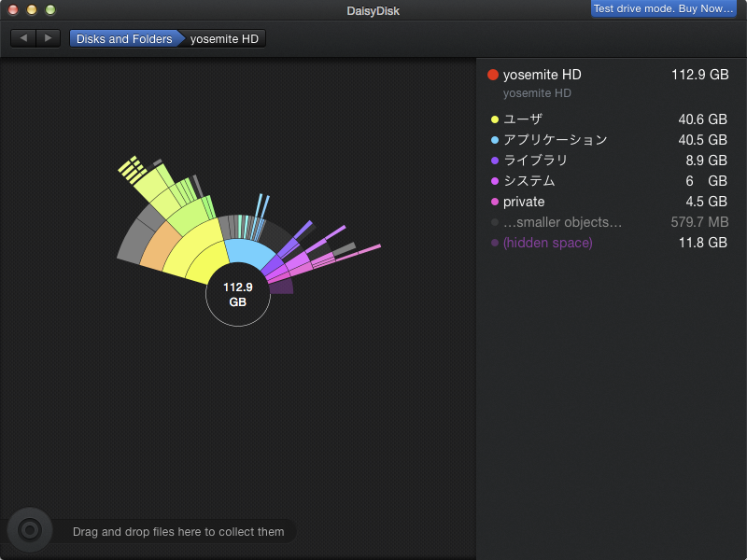Click the blue applications segment in sunburst
Screen dimensions: 747x560
coord(249,253)
